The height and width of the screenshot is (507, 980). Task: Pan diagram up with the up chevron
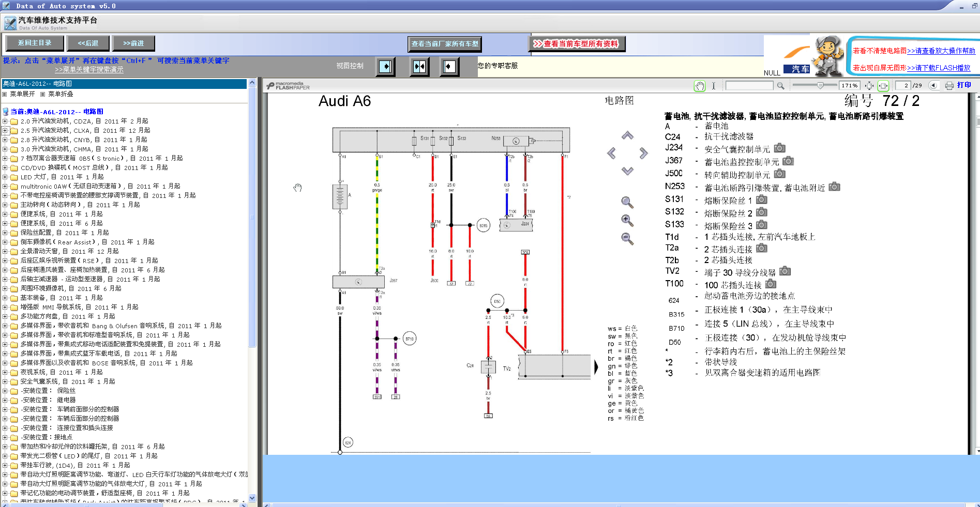pos(627,135)
